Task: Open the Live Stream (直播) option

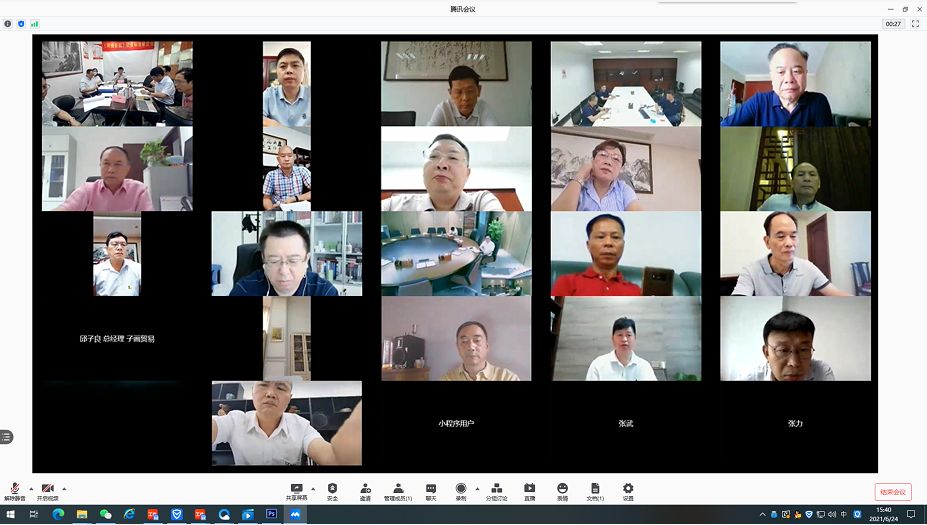Action: tap(530, 491)
